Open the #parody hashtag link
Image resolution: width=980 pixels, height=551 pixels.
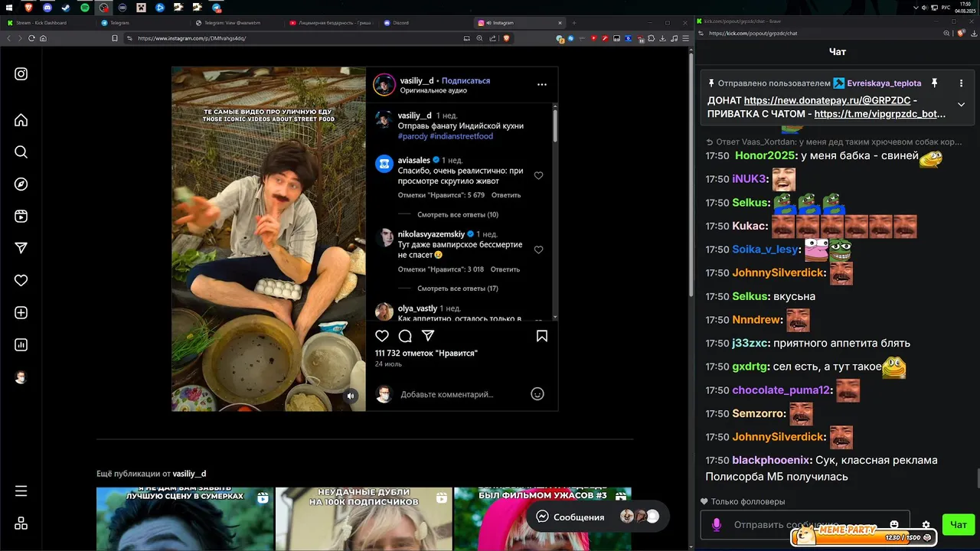[x=412, y=136]
